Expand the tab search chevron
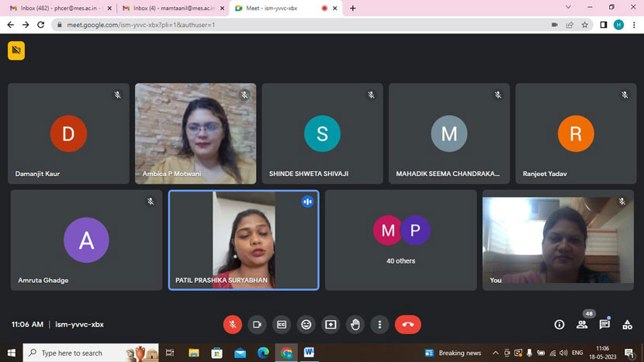This screenshot has width=644, height=362. point(568,8)
